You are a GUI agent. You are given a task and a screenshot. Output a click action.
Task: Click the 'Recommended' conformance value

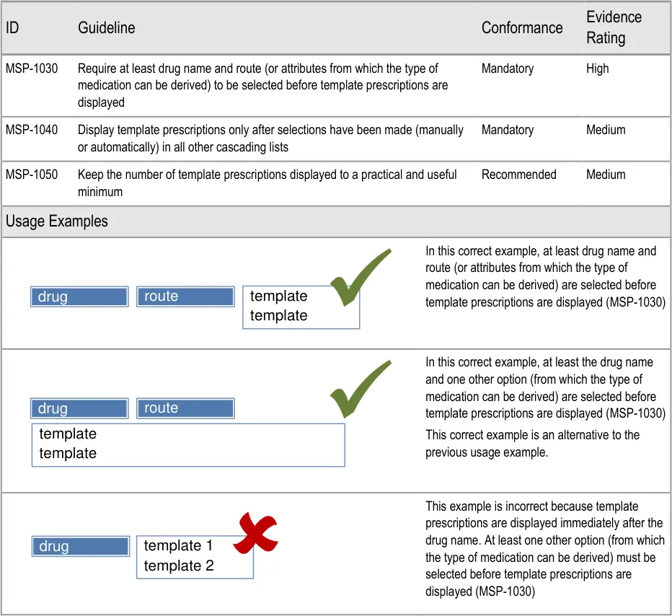coord(519,175)
